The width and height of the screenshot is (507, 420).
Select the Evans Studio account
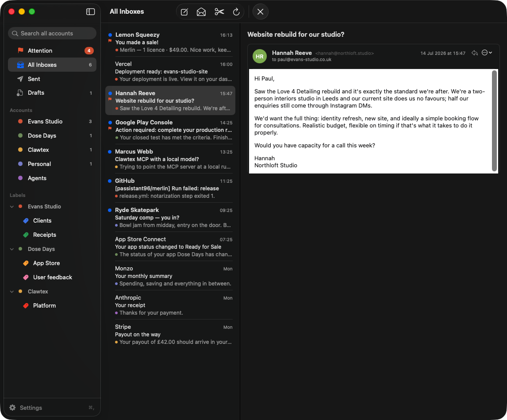[52, 121]
